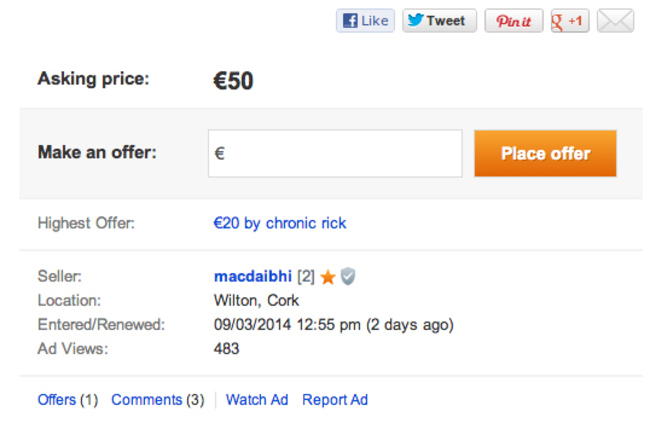650x423 pixels.
Task: Click the Watch Ad link
Action: [257, 400]
